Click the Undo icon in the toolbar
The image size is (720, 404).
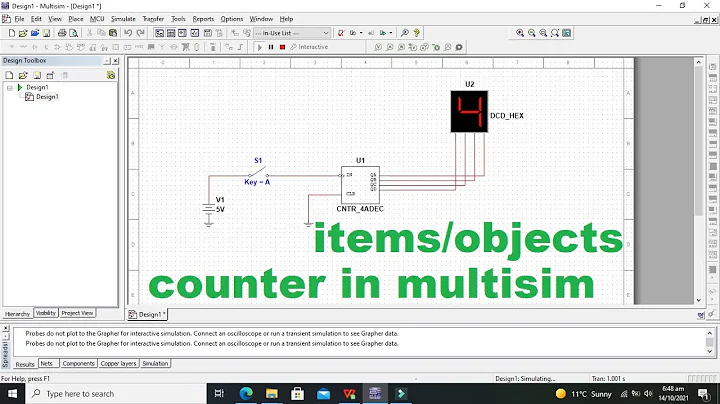pos(128,33)
